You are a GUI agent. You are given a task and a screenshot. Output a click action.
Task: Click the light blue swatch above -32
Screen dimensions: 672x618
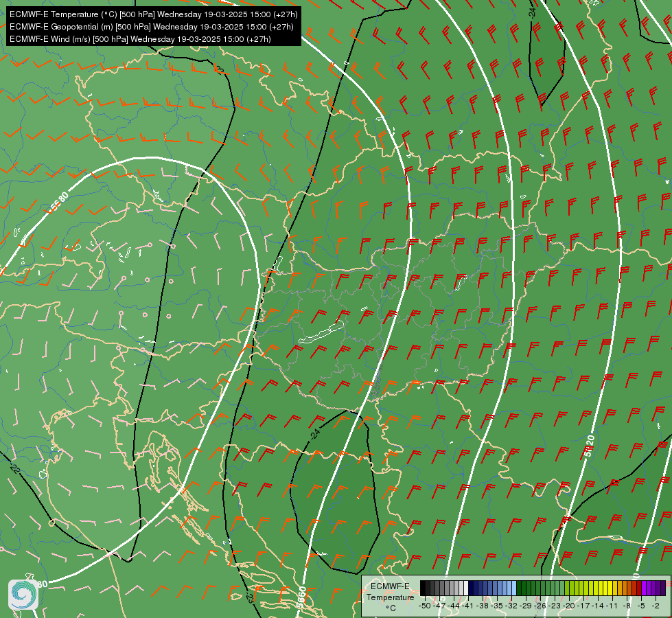click(x=509, y=588)
